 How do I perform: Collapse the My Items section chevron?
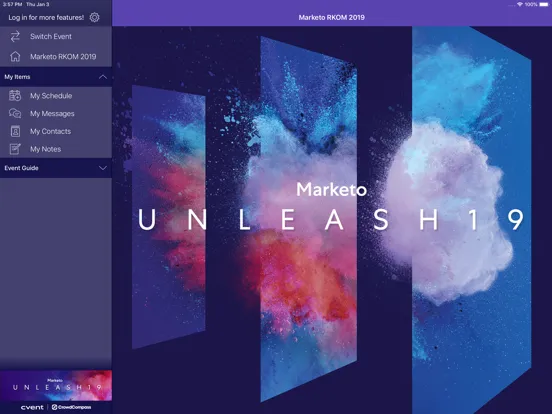tap(103, 77)
